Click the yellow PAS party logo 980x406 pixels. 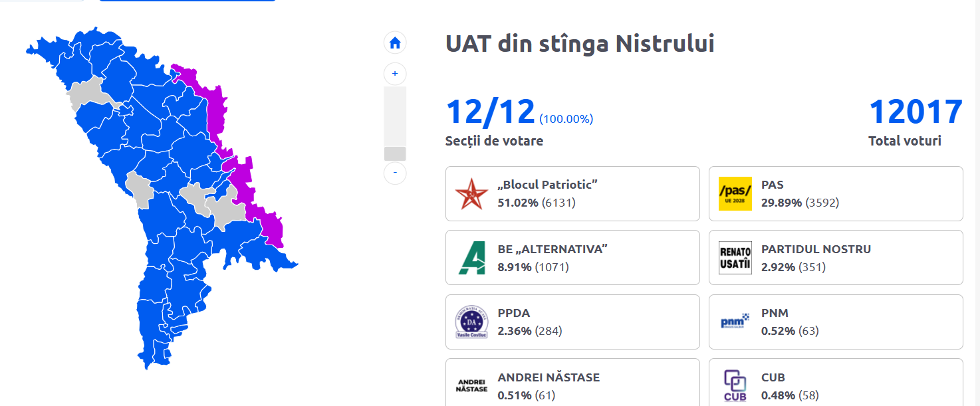pos(735,193)
